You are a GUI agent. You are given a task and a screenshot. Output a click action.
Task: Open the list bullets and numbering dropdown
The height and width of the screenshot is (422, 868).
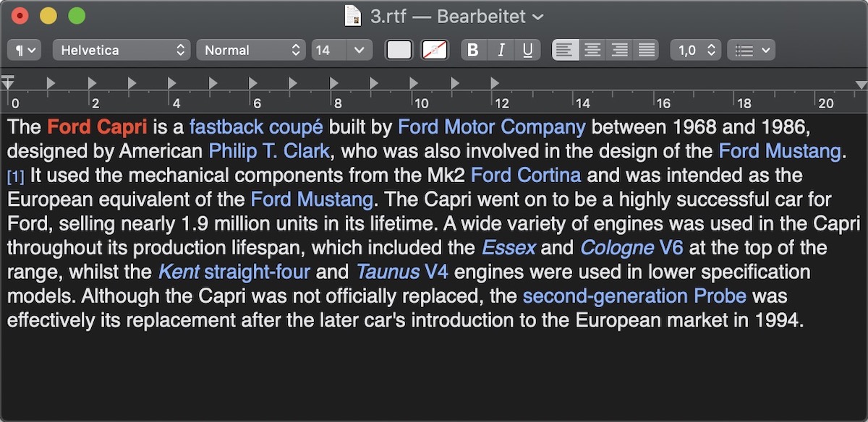(751, 50)
